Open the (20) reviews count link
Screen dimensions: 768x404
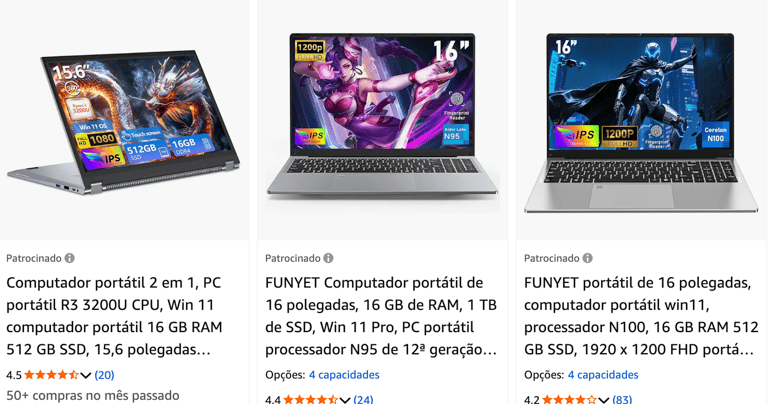(x=104, y=375)
